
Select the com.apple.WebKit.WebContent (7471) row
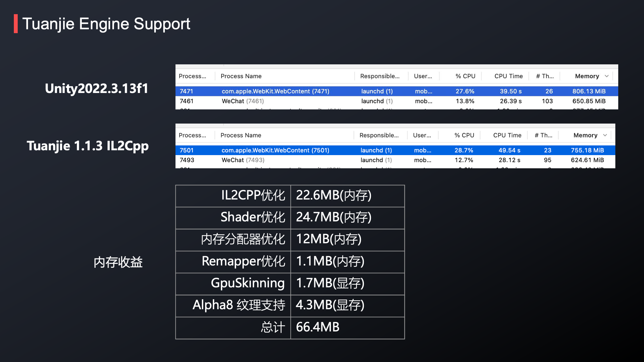[275, 91]
